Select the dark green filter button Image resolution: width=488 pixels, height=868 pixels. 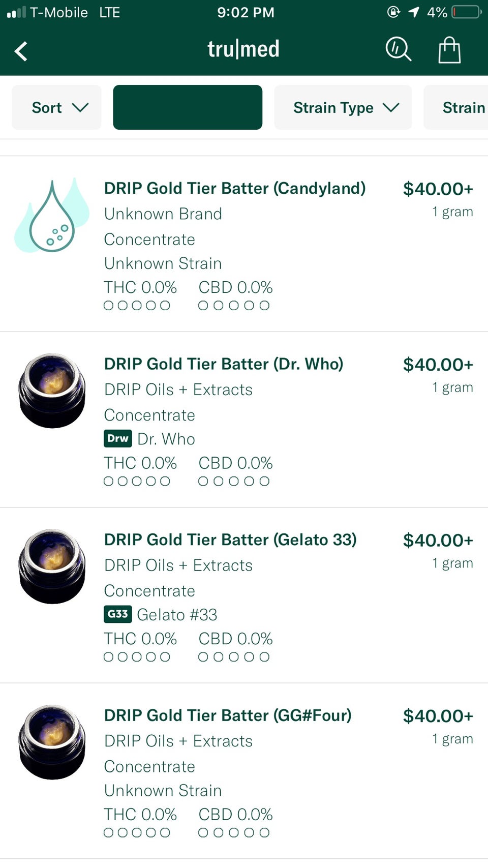click(188, 107)
